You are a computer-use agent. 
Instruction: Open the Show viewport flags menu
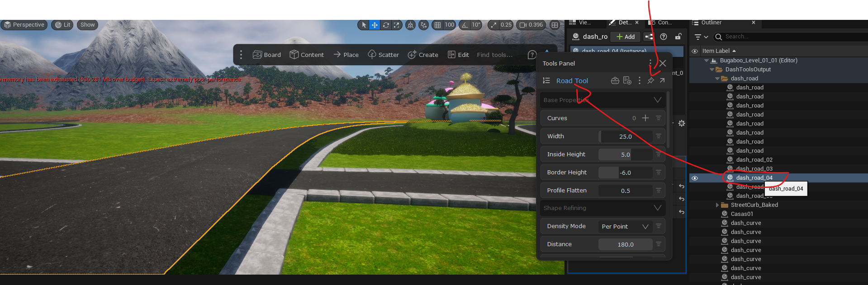pos(88,25)
